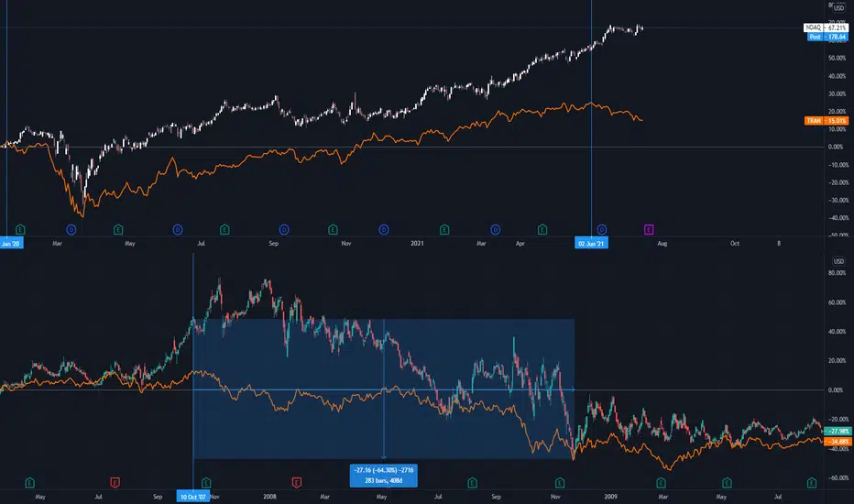854x504 pixels.
Task: Click the 2021 label on top time axis
Action: pyautogui.click(x=417, y=244)
